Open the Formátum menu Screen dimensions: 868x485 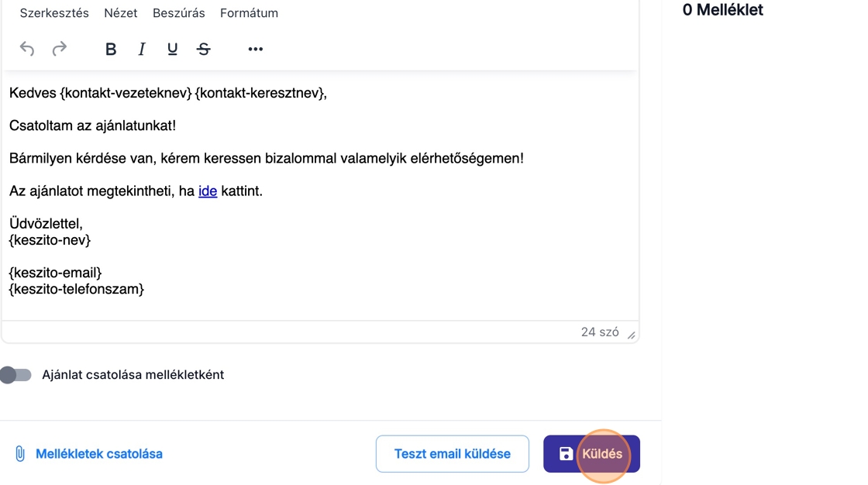(249, 13)
